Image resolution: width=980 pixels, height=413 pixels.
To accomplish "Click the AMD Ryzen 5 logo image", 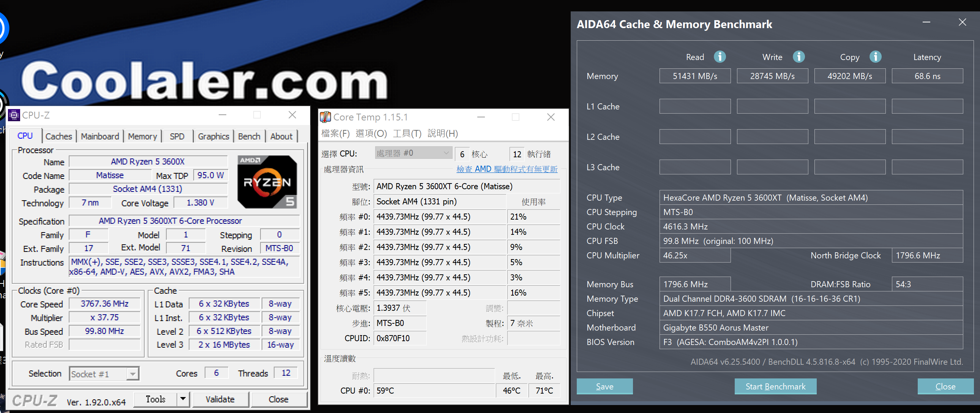I will tap(267, 182).
